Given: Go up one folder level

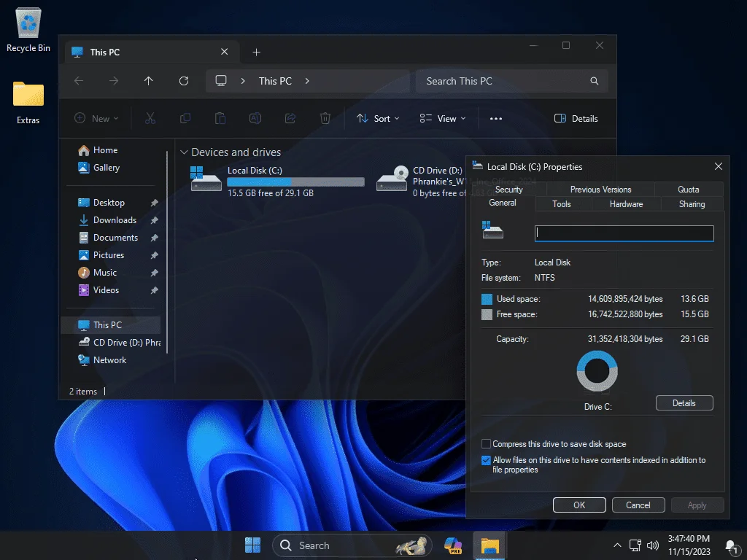Looking at the screenshot, I should point(149,81).
